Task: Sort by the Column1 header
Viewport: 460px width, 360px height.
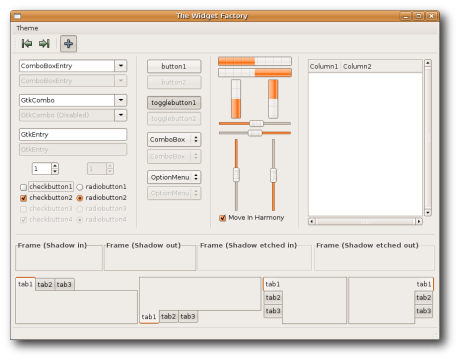Action: [324, 66]
